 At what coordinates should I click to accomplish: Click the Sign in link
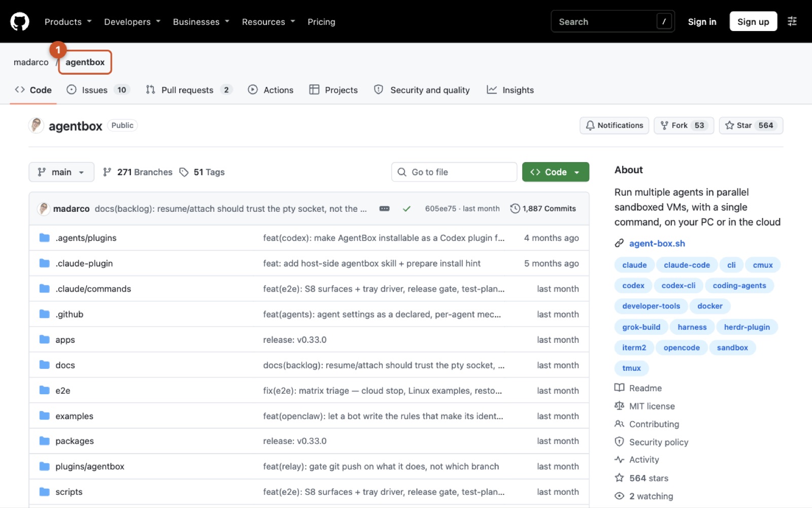click(702, 22)
